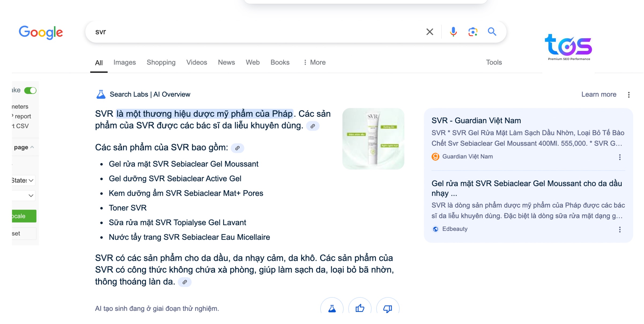The image size is (644, 324).
Task: Click the SVR product thumbnail image
Action: [x=373, y=139]
